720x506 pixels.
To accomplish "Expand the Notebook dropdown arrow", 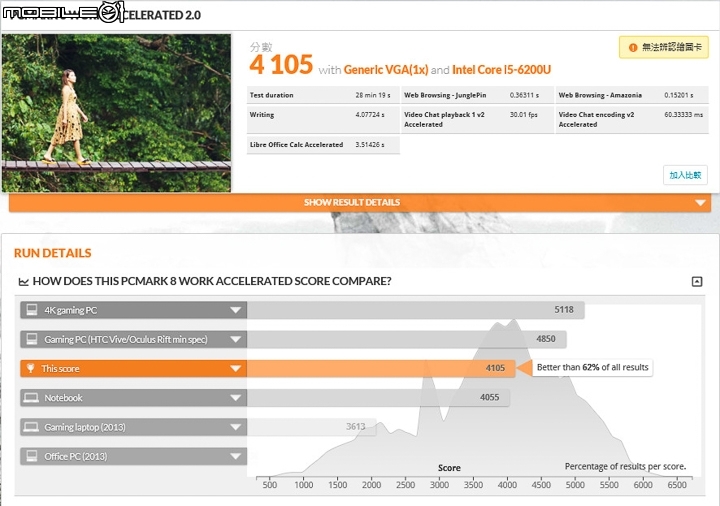I will 236,398.
